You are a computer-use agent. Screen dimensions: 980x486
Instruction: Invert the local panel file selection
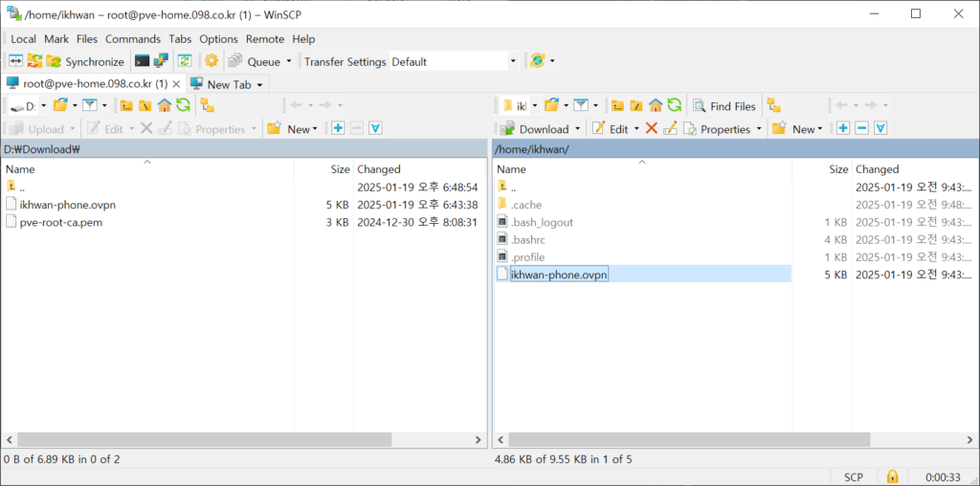point(375,128)
